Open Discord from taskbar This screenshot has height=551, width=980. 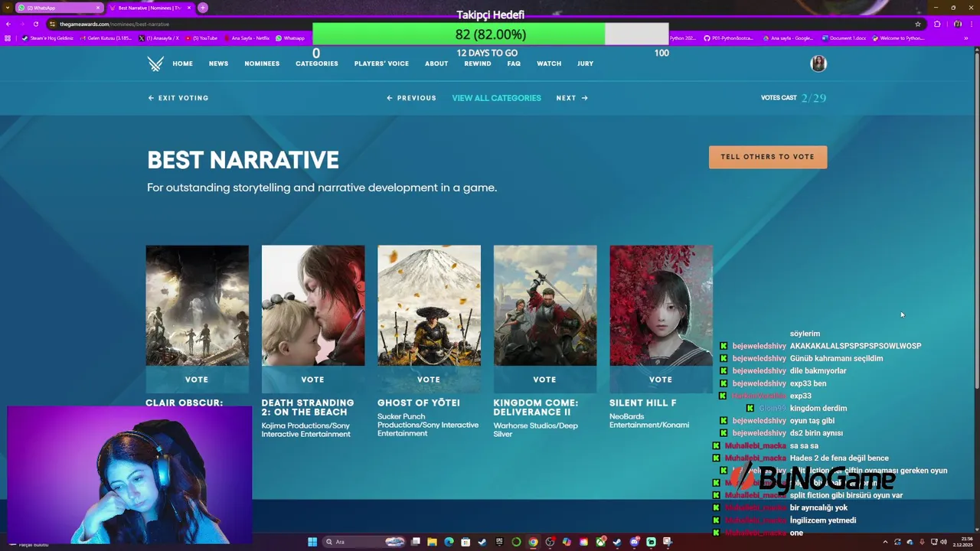(x=635, y=542)
